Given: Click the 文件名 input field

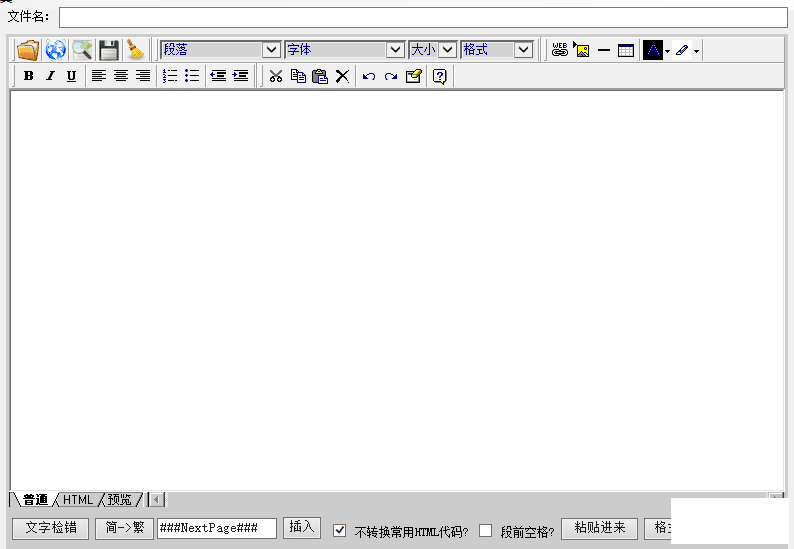Looking at the screenshot, I should [423, 17].
